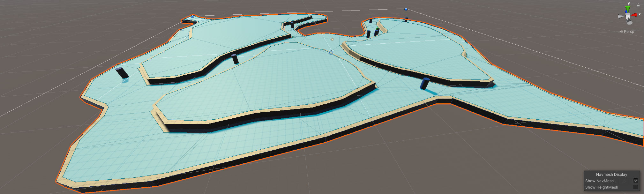Enable the Show HeightMesh checkbox

click(635, 187)
